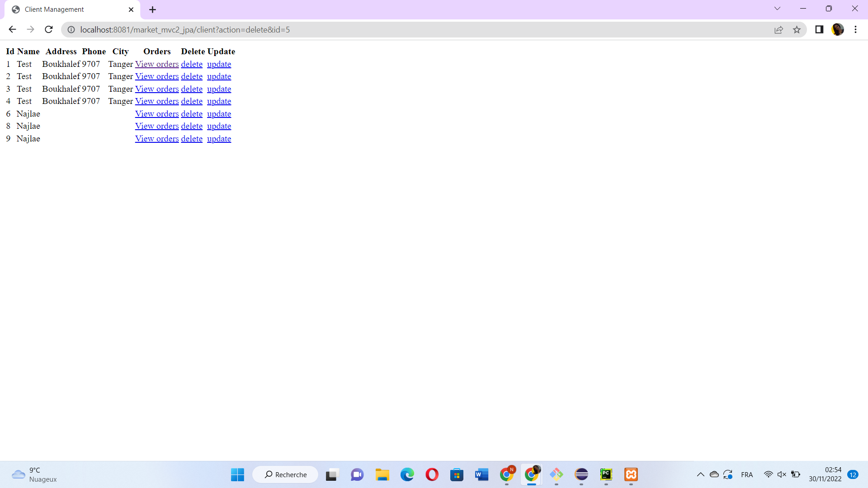
Task: Delete client with Id 3
Action: 192,89
